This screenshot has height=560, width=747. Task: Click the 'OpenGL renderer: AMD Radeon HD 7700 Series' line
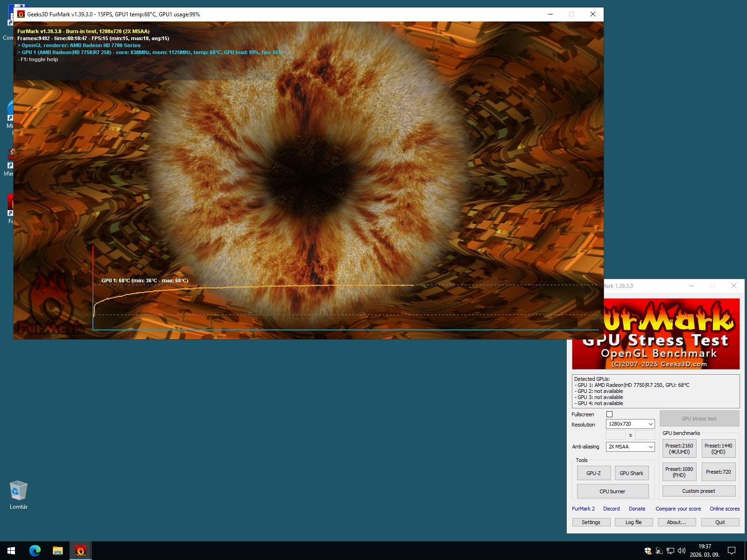pos(79,45)
